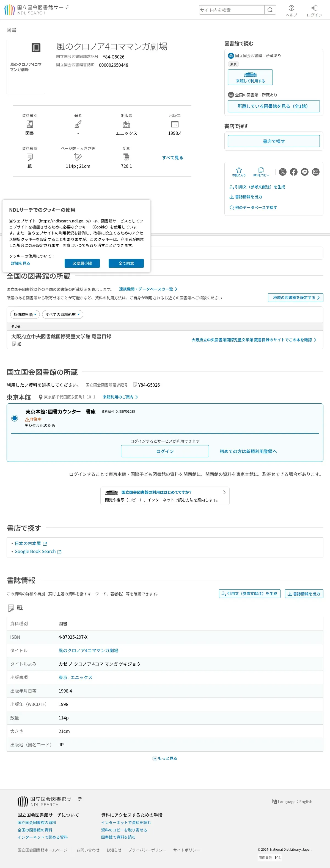Add to favorites with star icon

(239, 172)
